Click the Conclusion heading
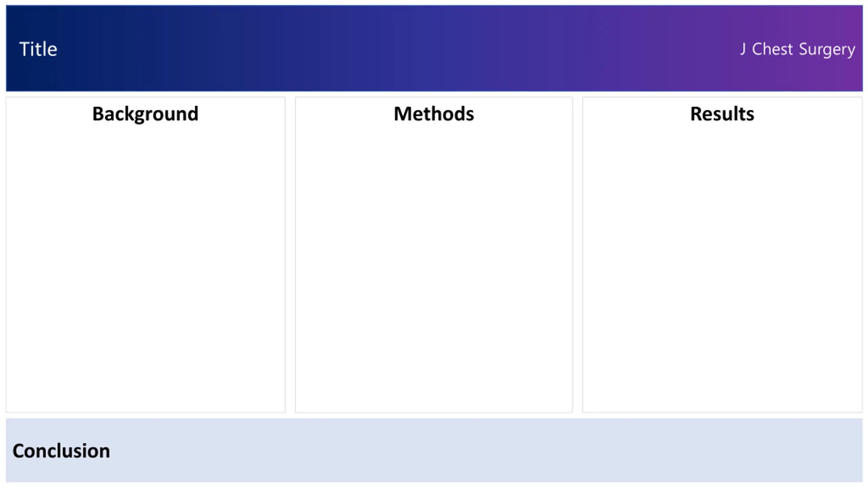868x488 pixels. tap(61, 451)
